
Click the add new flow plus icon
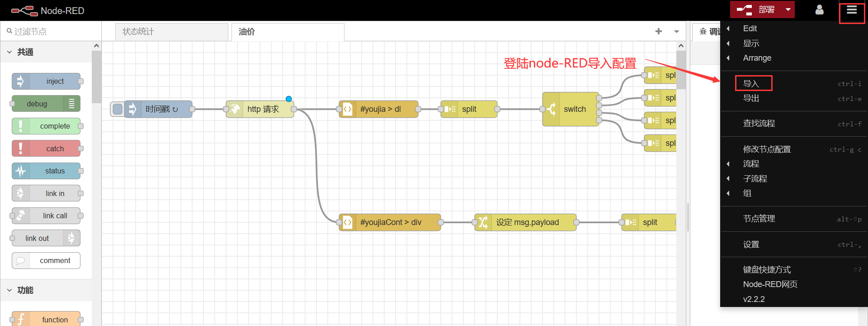pyautogui.click(x=658, y=31)
